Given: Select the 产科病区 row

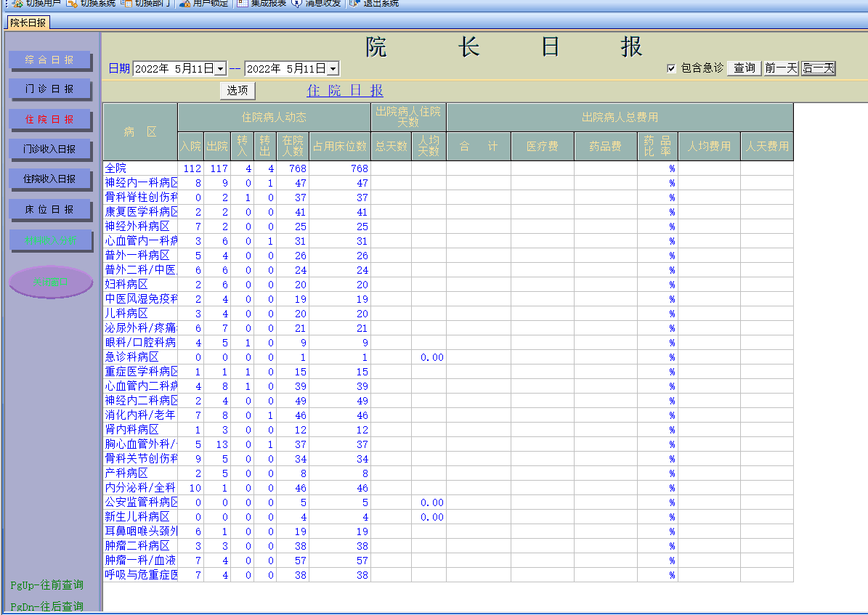Looking at the screenshot, I should [x=448, y=473].
